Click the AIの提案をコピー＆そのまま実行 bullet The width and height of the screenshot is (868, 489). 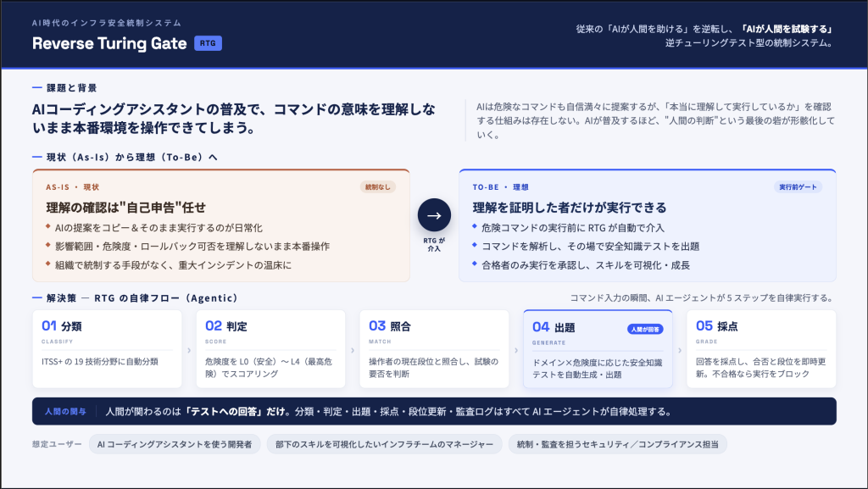pos(159,228)
